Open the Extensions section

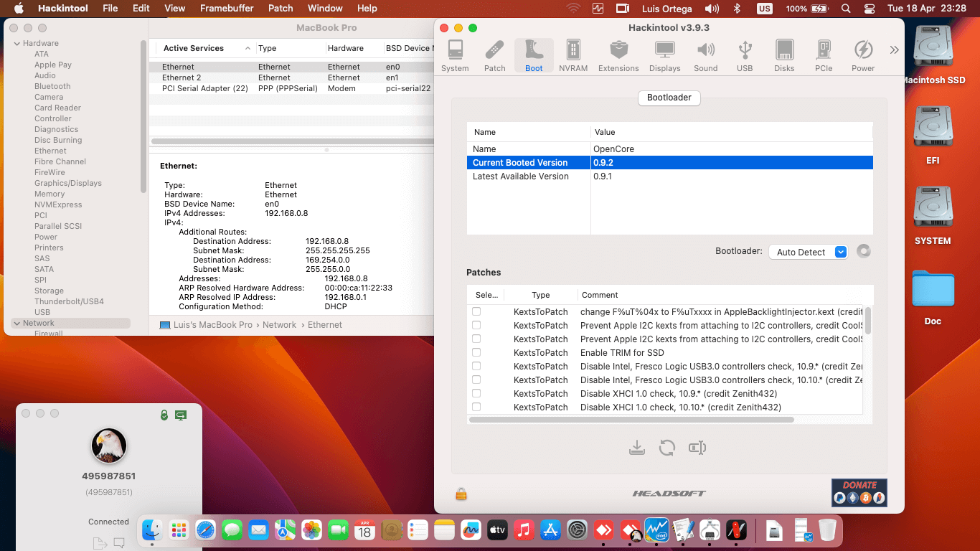tap(618, 56)
